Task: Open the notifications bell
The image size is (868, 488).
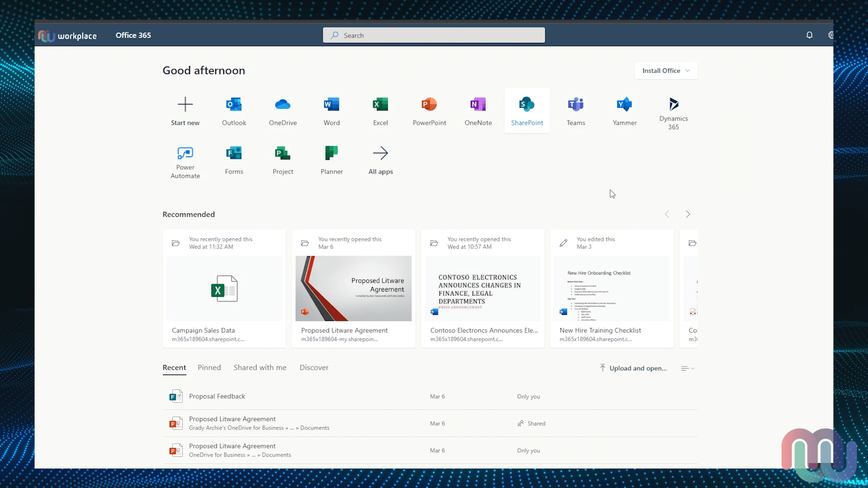Action: (x=809, y=35)
